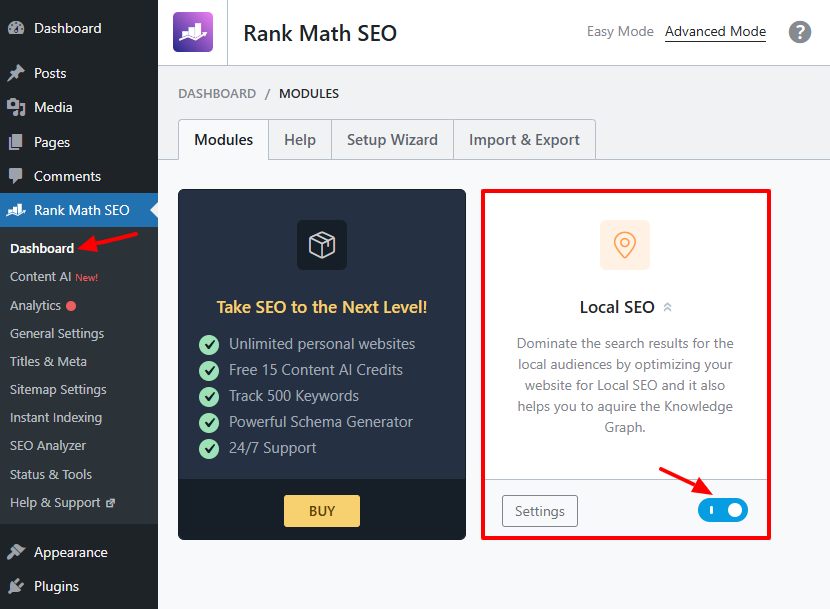Click 'Track 500 Keywords' feature text
Image resolution: width=830 pixels, height=609 pixels.
coord(294,396)
